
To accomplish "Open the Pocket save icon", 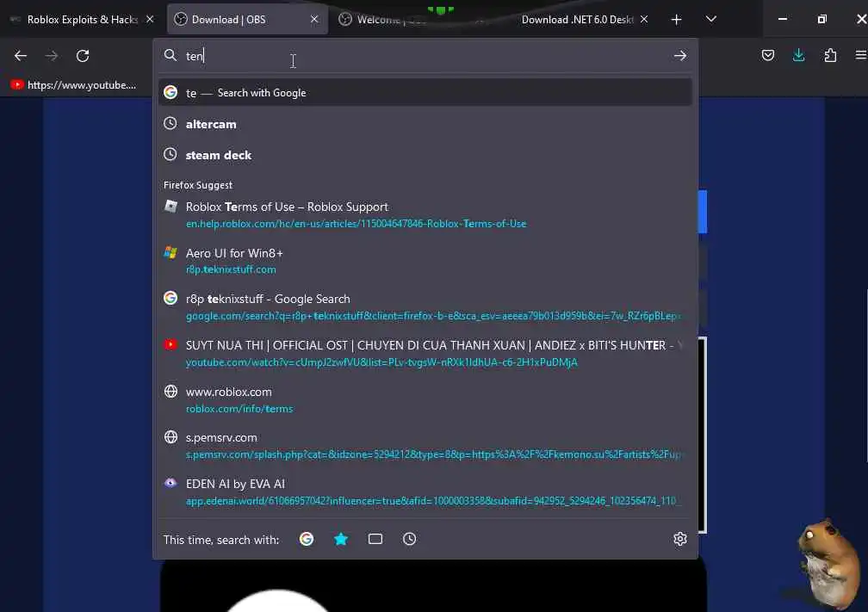I will tap(767, 55).
